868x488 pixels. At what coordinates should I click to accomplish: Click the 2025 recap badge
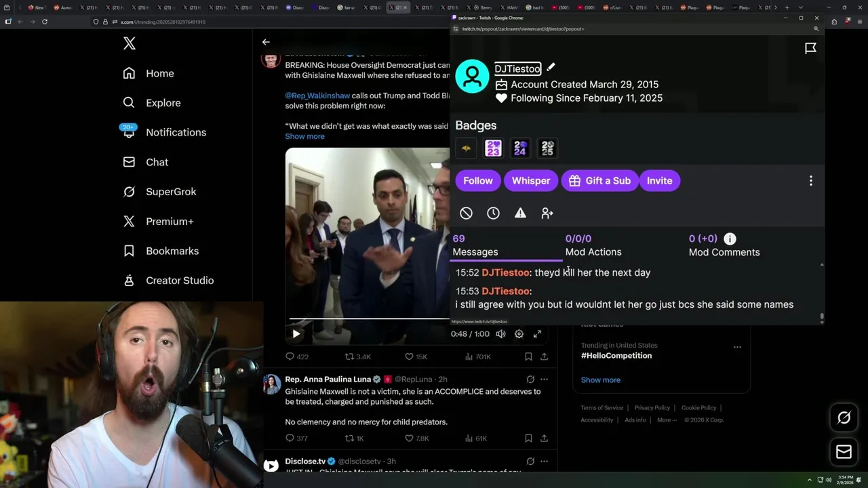[548, 148]
